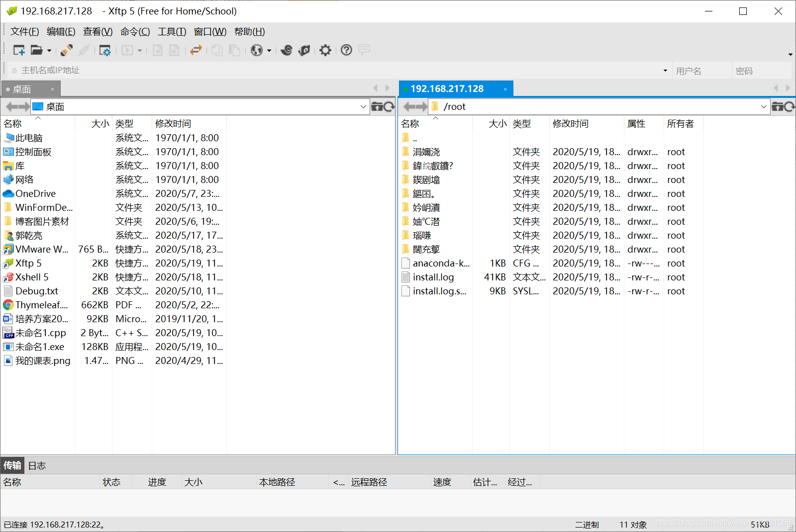This screenshot has height=532, width=796.
Task: Go back in the remote pane
Action: pos(409,107)
